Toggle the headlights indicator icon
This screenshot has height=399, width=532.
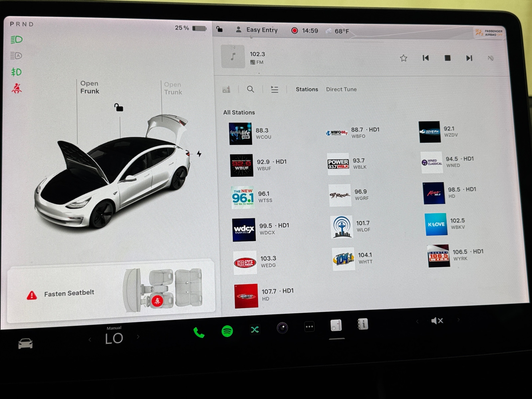(x=16, y=39)
